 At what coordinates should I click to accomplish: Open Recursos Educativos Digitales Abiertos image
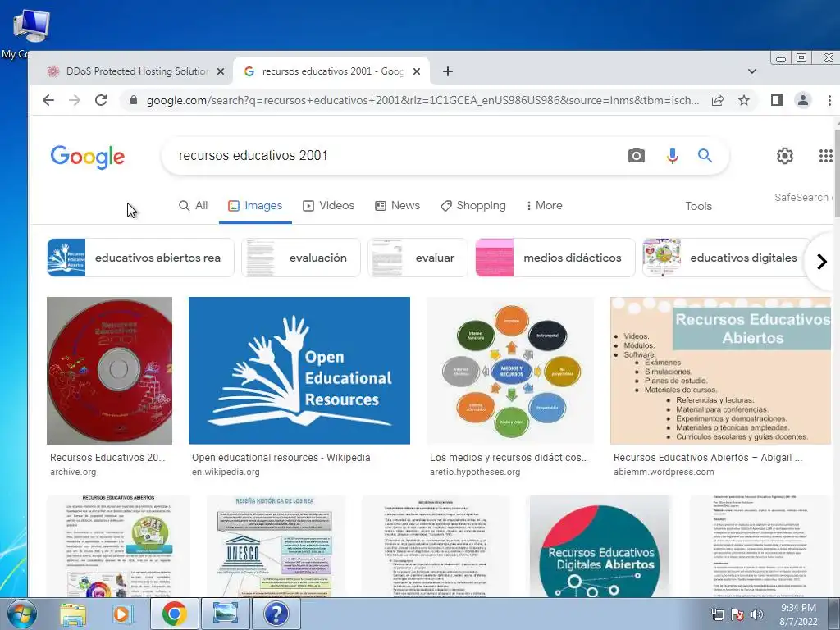pos(600,546)
